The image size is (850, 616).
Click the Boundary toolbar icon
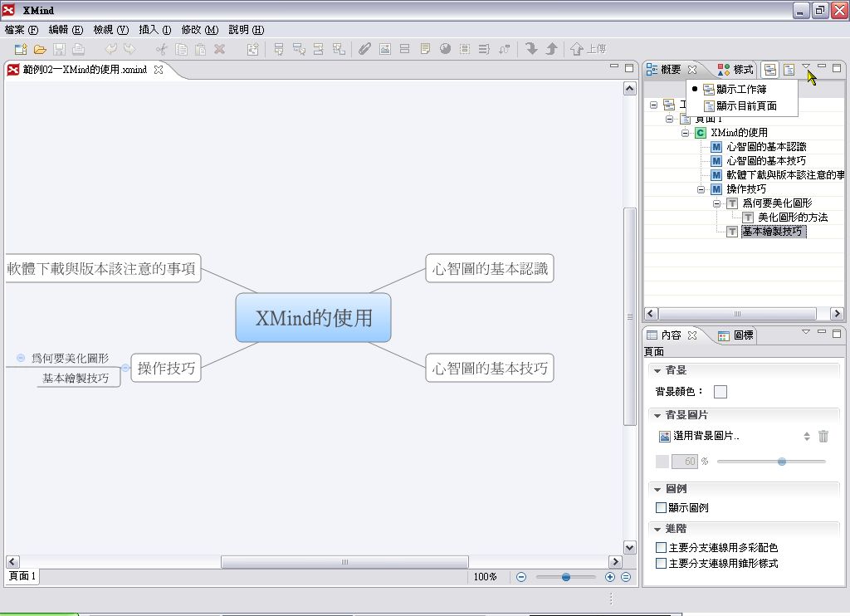pos(465,49)
